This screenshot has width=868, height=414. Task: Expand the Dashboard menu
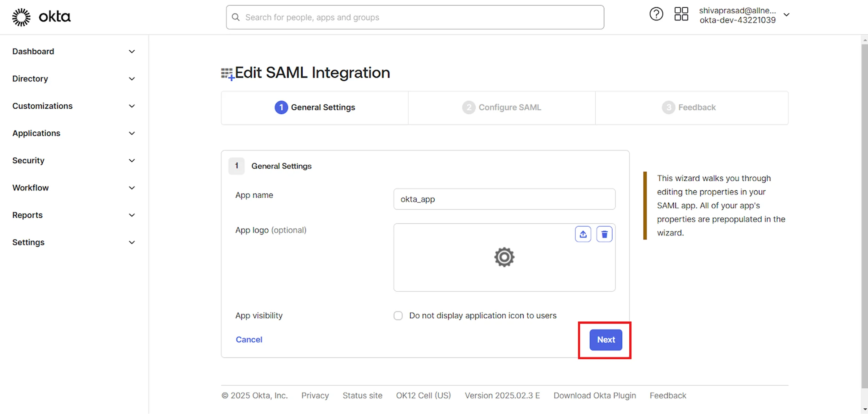click(74, 51)
